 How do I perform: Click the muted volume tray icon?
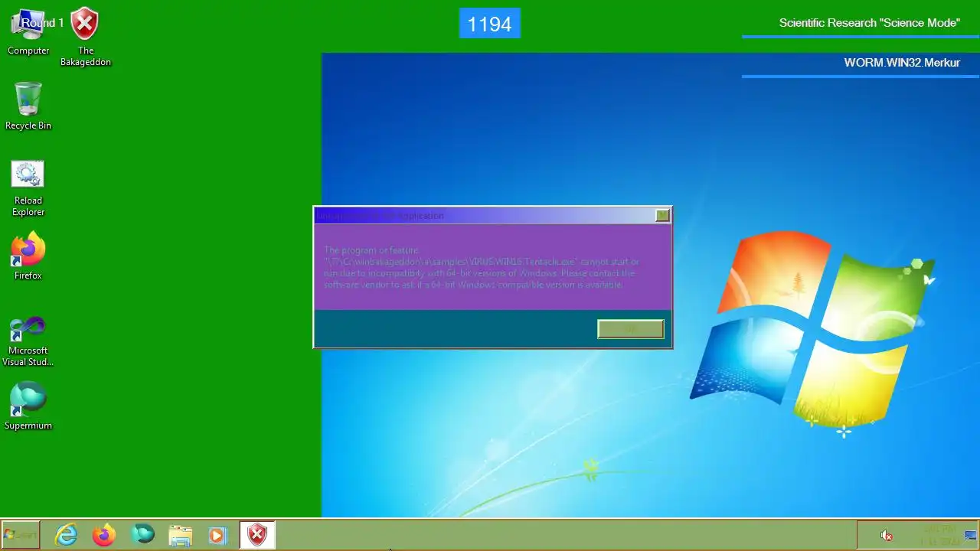pyautogui.click(x=887, y=536)
